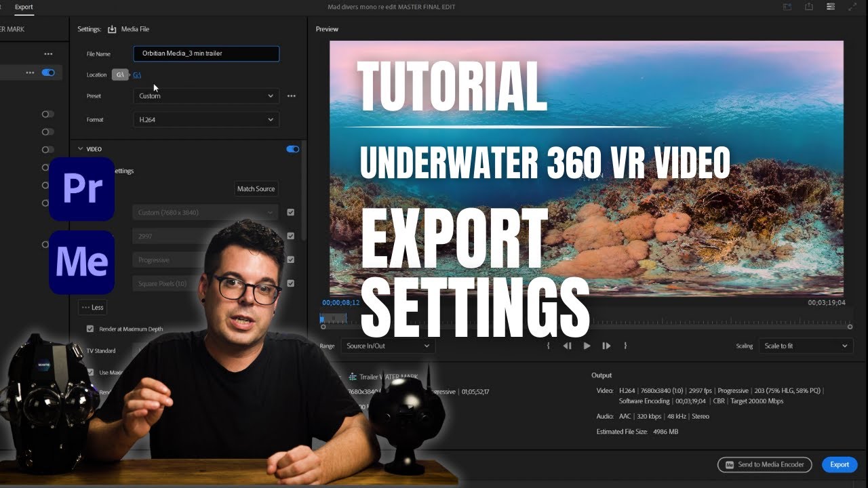The width and height of the screenshot is (868, 488).
Task: Switch to the Export tab
Action: [x=24, y=7]
